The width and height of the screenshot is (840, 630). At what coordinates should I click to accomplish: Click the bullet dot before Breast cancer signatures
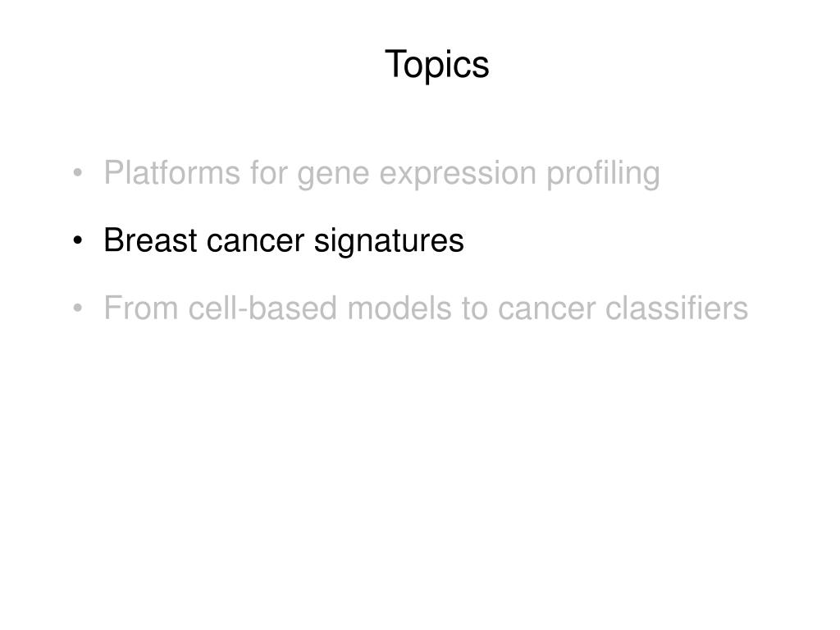78,240
